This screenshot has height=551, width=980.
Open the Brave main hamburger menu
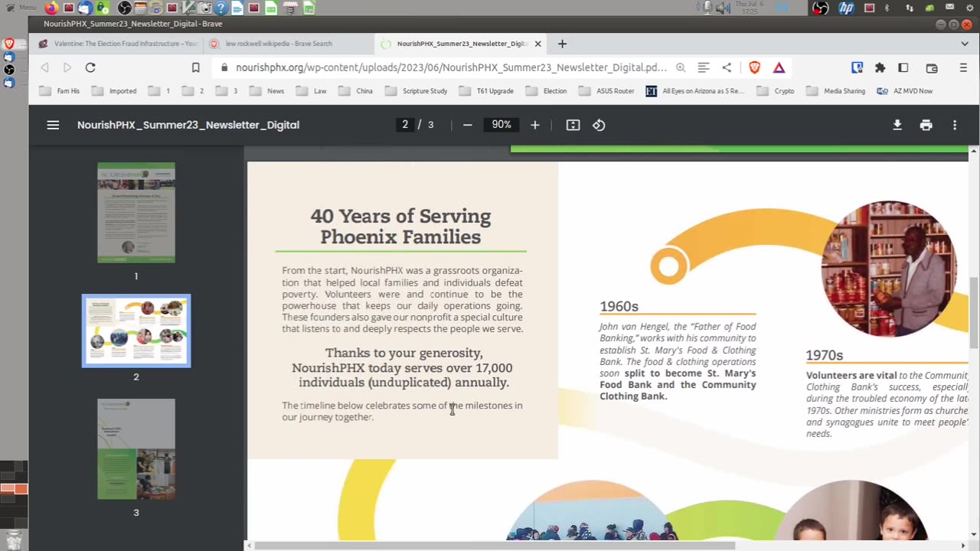[963, 67]
